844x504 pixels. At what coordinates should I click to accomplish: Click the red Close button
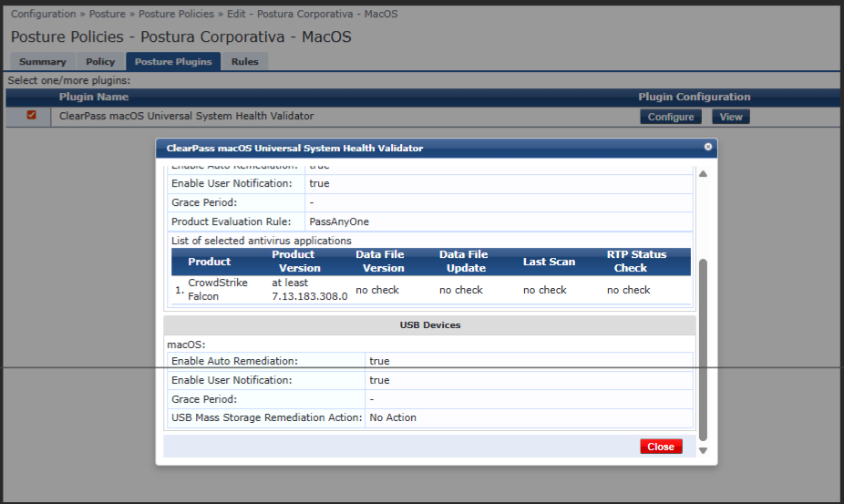[x=661, y=447]
